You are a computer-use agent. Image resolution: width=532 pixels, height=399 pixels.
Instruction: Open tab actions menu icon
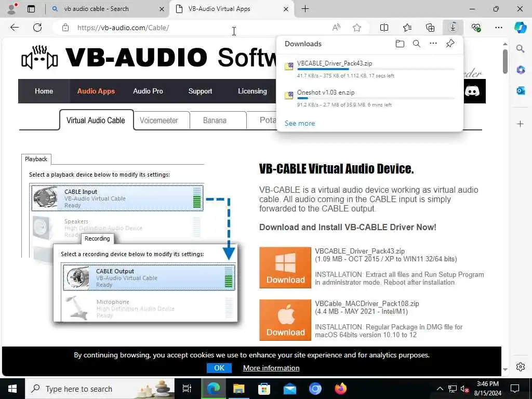pyautogui.click(x=31, y=9)
